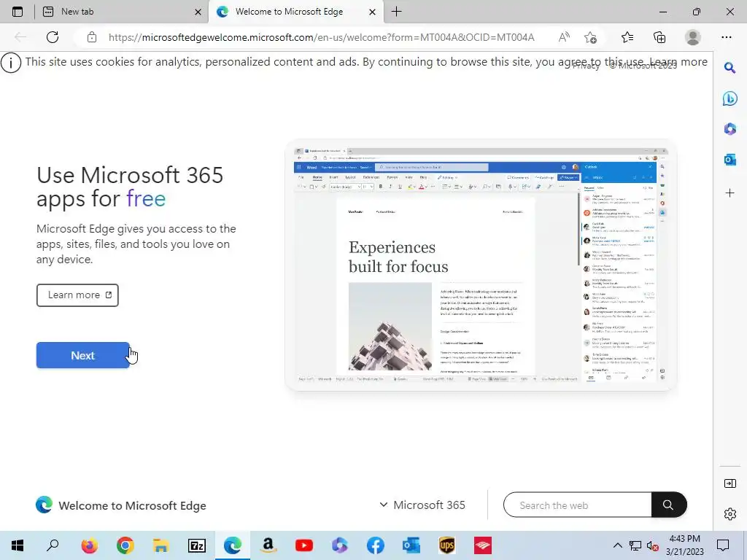747x560 pixels.
Task: Enable Read aloud from address bar
Action: click(x=564, y=37)
